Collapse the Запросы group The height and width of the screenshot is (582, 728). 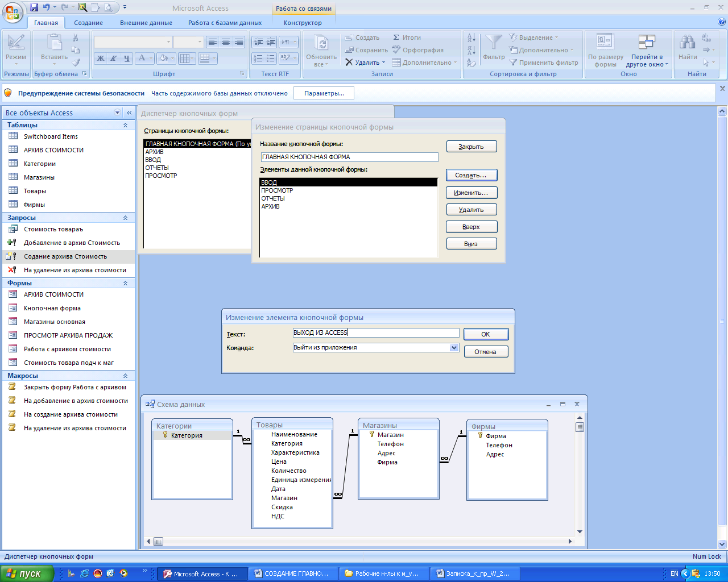click(125, 218)
